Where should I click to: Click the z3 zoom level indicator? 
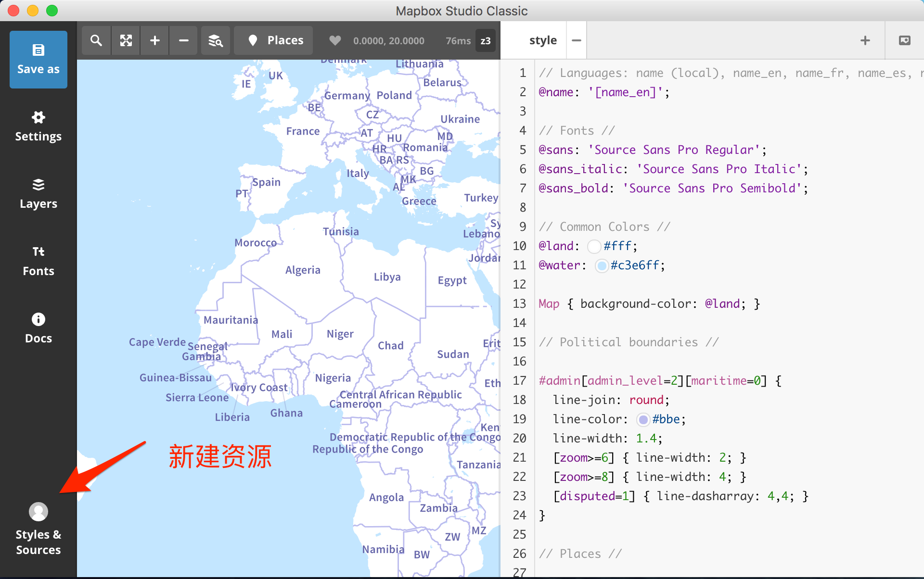coord(486,41)
